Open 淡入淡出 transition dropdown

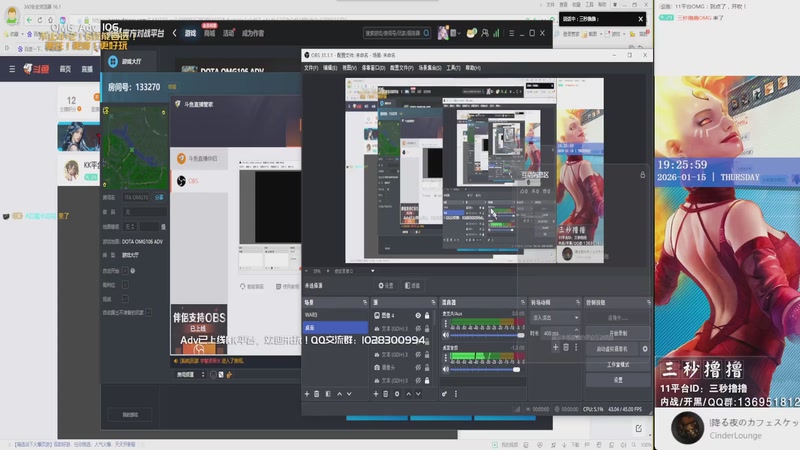pyautogui.click(x=555, y=317)
